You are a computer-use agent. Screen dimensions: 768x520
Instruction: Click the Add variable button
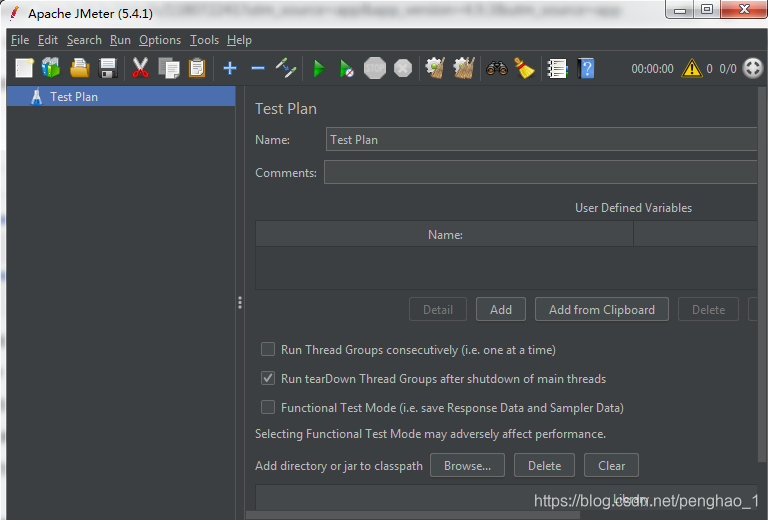point(501,309)
